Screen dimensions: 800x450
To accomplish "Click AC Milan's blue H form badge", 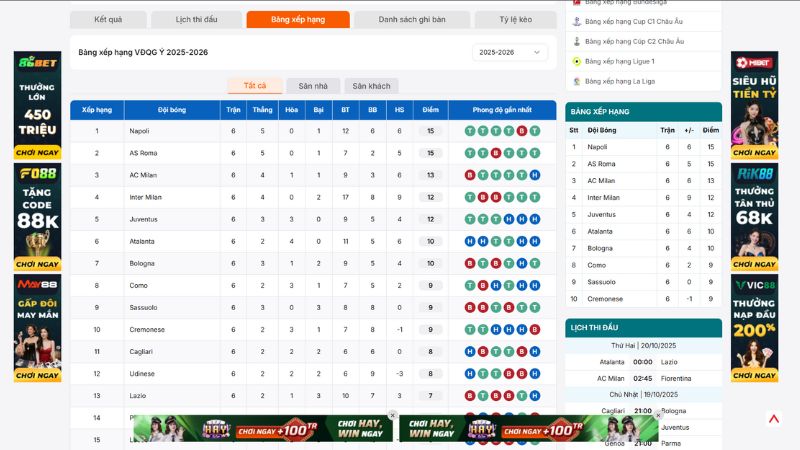I will coord(535,175).
